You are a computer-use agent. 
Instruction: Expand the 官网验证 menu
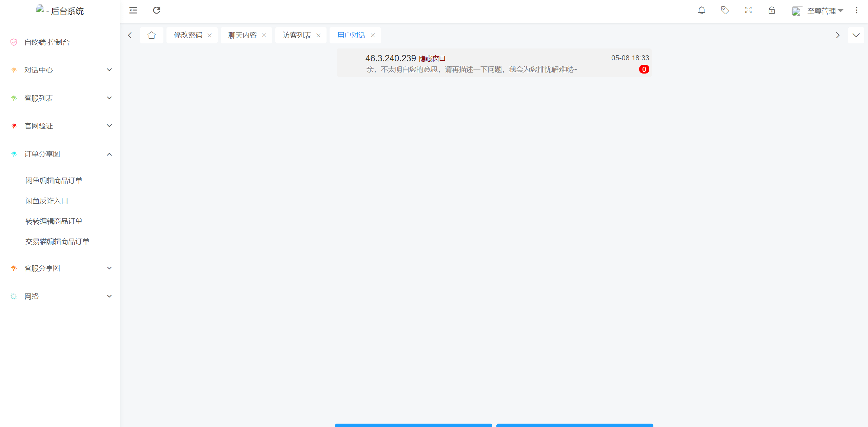[60, 126]
